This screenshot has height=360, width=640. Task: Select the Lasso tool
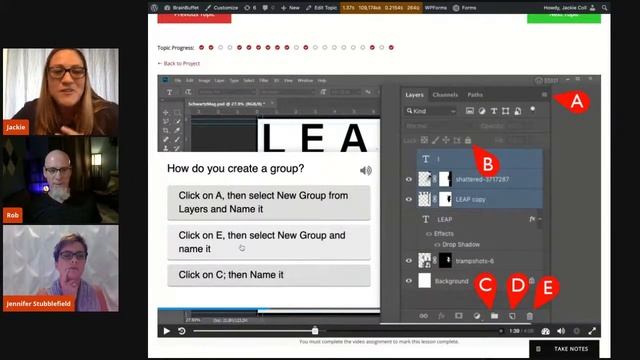(x=166, y=121)
